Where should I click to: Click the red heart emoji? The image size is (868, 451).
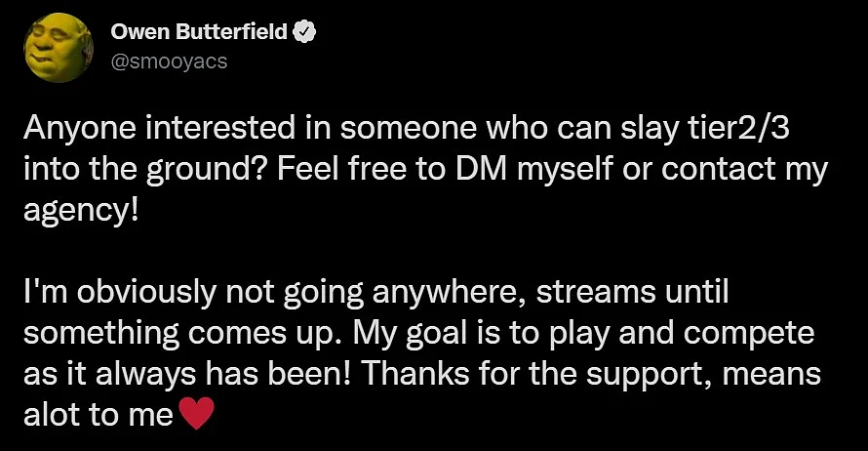[196, 413]
